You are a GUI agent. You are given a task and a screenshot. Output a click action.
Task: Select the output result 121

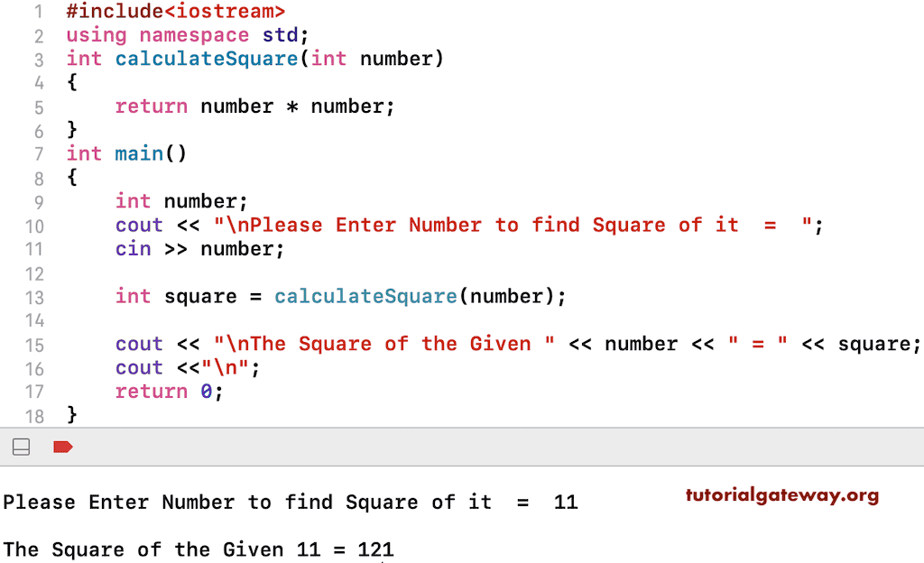[377, 549]
